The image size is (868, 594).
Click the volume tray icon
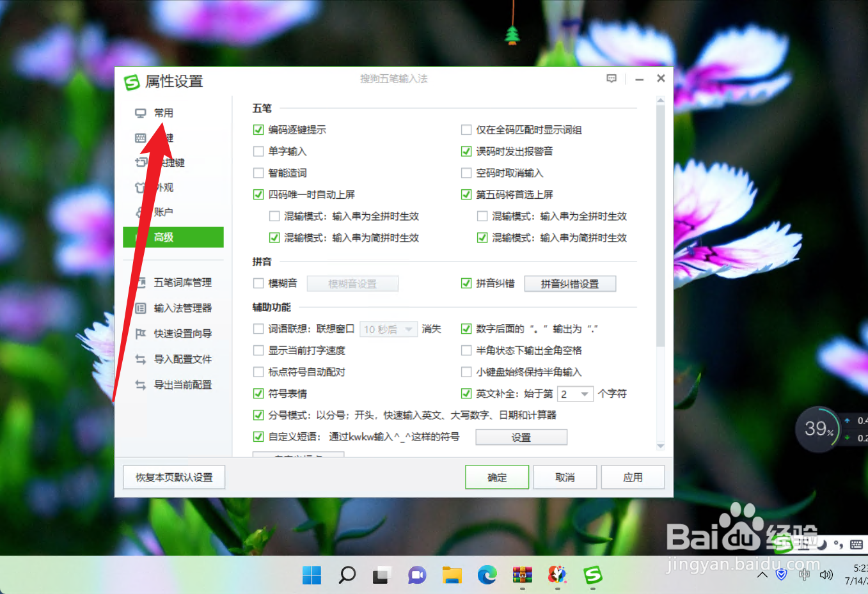point(826,575)
